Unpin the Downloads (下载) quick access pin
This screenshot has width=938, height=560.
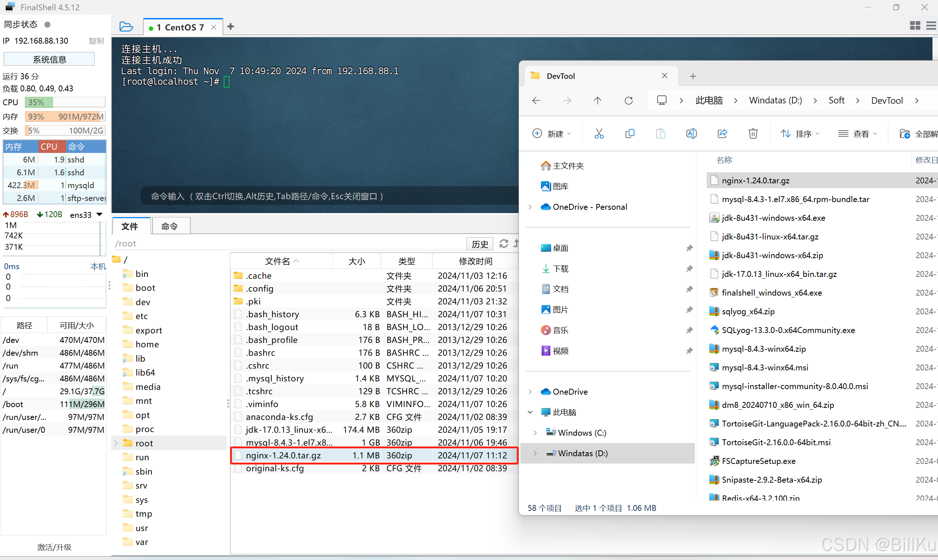click(689, 268)
